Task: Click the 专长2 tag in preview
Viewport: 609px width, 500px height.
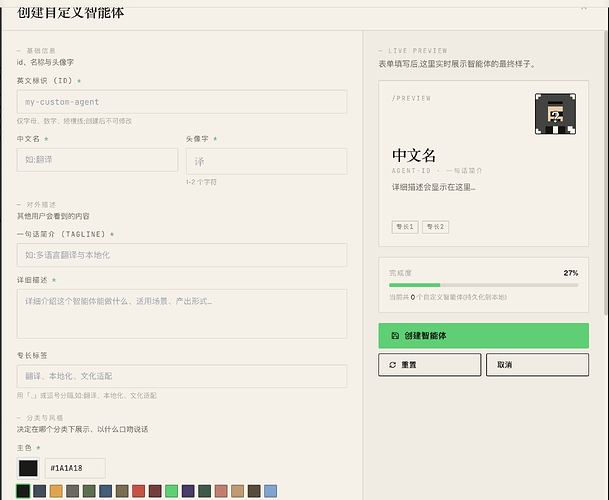Action: pos(435,227)
